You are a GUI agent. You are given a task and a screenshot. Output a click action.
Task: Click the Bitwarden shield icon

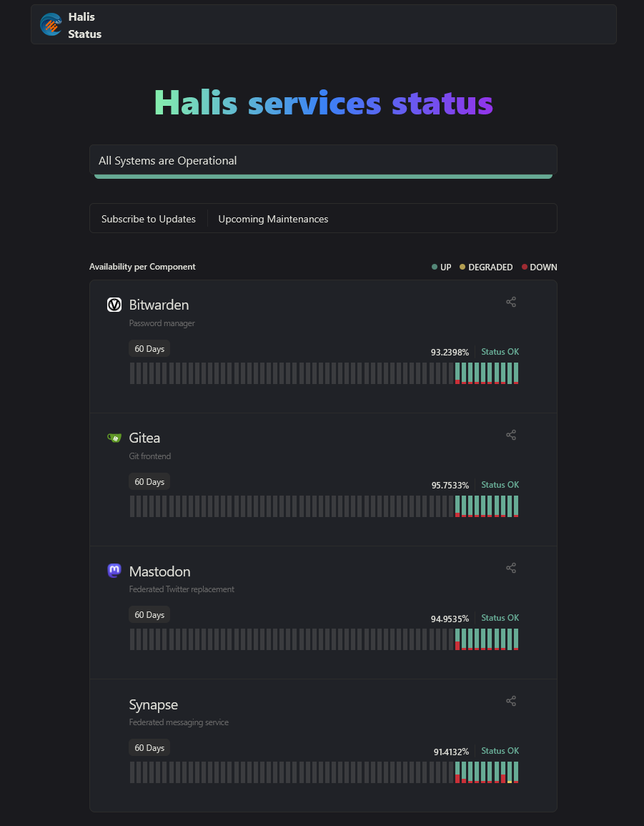click(114, 305)
